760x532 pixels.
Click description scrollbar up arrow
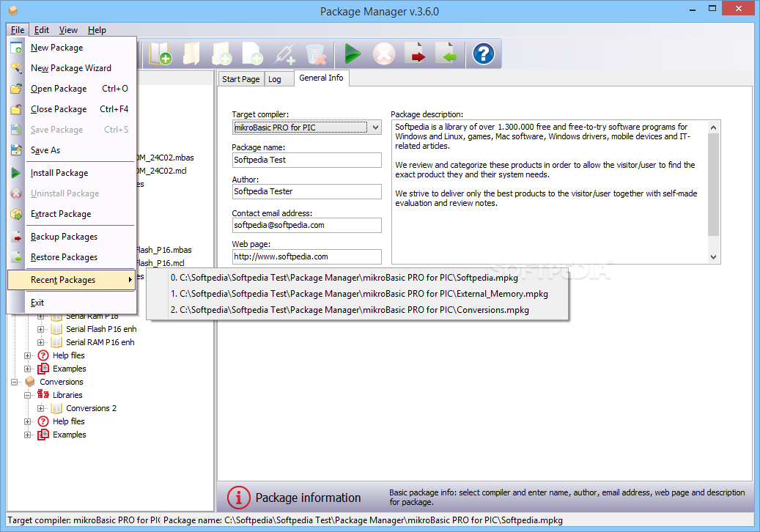click(714, 128)
